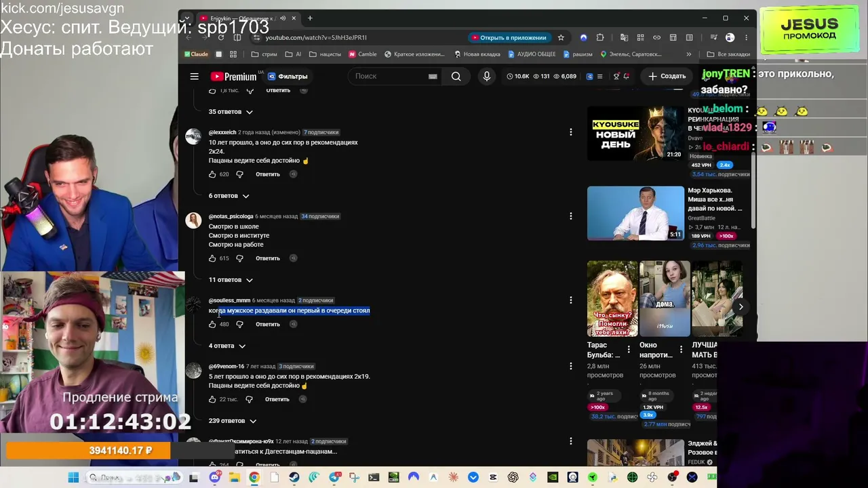Expand the 6 ответов replies

229,196
